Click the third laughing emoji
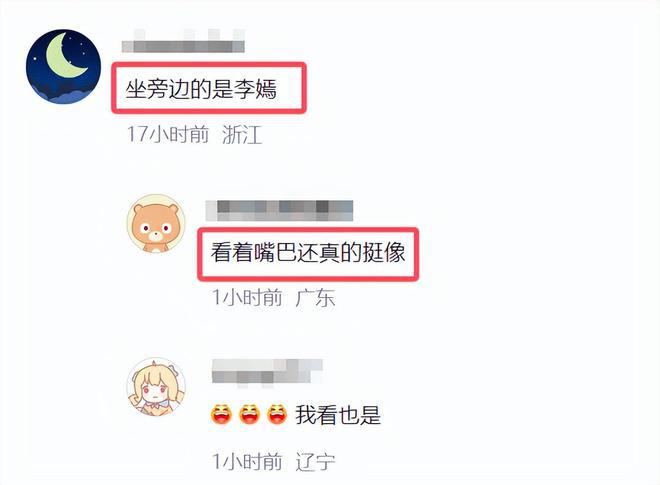This screenshot has width=660, height=485. (x=277, y=415)
